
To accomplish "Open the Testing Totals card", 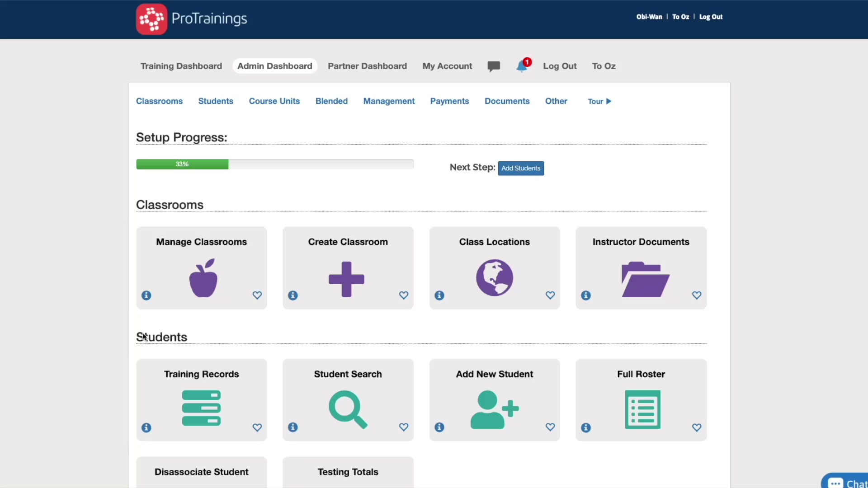I will click(x=348, y=472).
